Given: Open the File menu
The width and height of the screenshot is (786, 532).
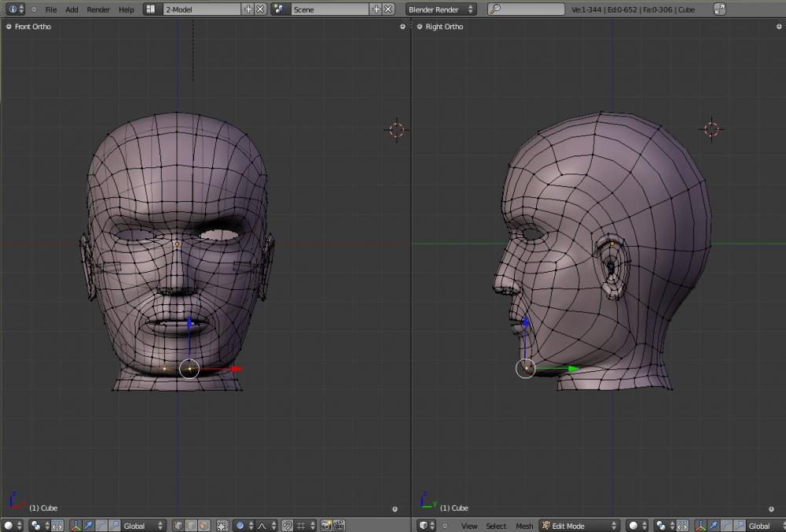Looking at the screenshot, I should click(x=51, y=9).
